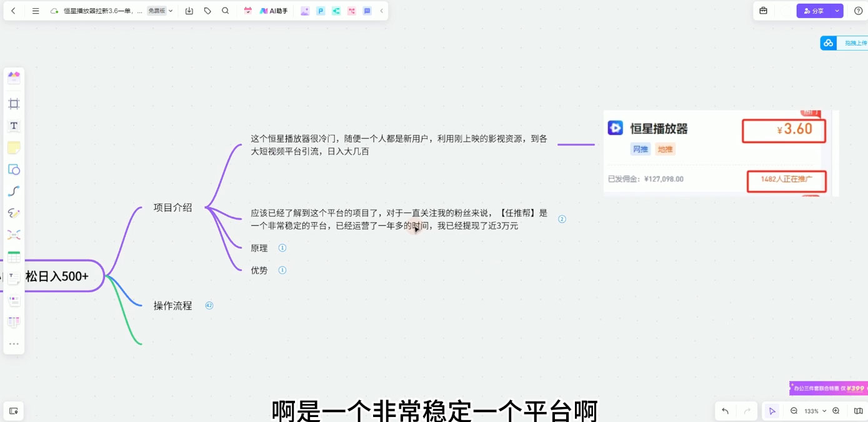The width and height of the screenshot is (868, 422).
Task: Pick the freehand Pencil drawing tool
Action: point(14,213)
